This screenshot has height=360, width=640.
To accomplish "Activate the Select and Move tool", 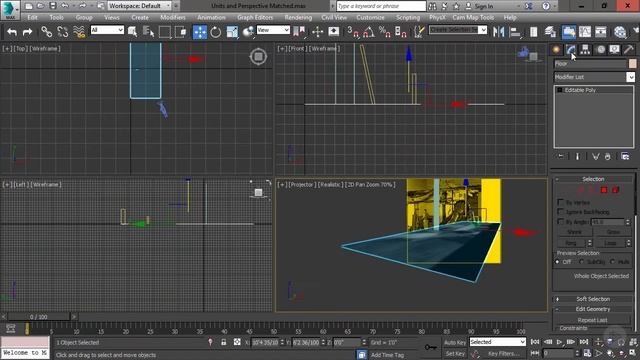I will [200, 32].
